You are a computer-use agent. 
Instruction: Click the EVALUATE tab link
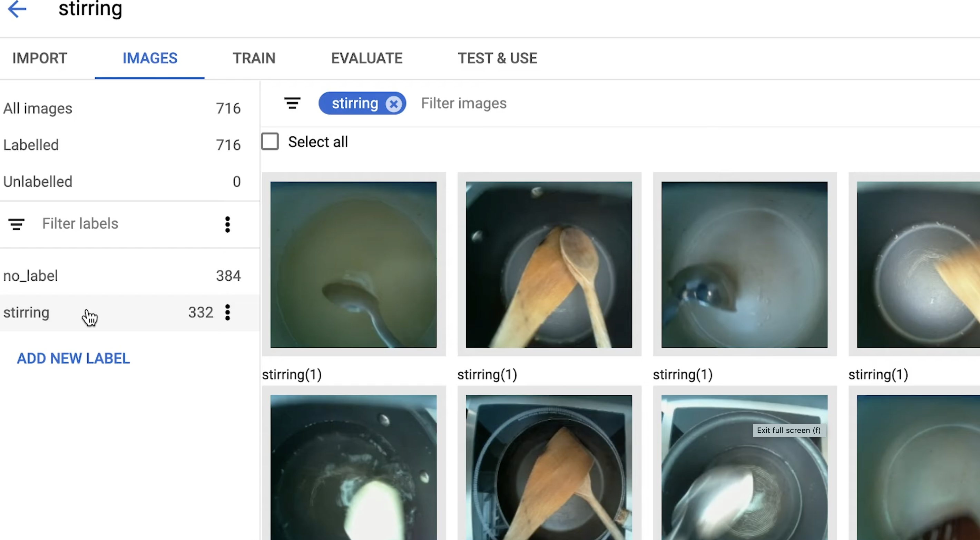click(x=367, y=58)
